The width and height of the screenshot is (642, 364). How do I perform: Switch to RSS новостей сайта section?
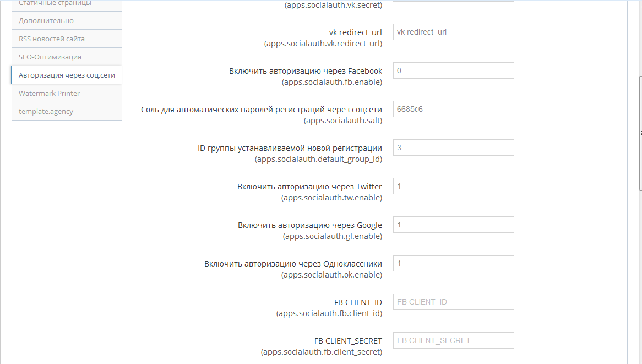(52, 39)
